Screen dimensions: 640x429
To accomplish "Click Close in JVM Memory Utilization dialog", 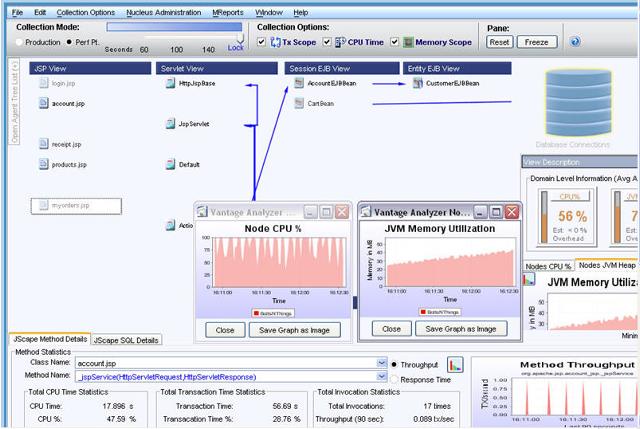I will [391, 329].
